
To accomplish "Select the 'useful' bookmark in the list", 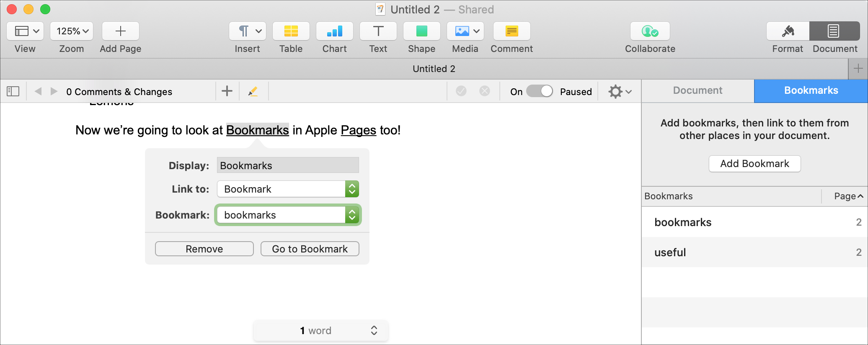I will pos(755,252).
